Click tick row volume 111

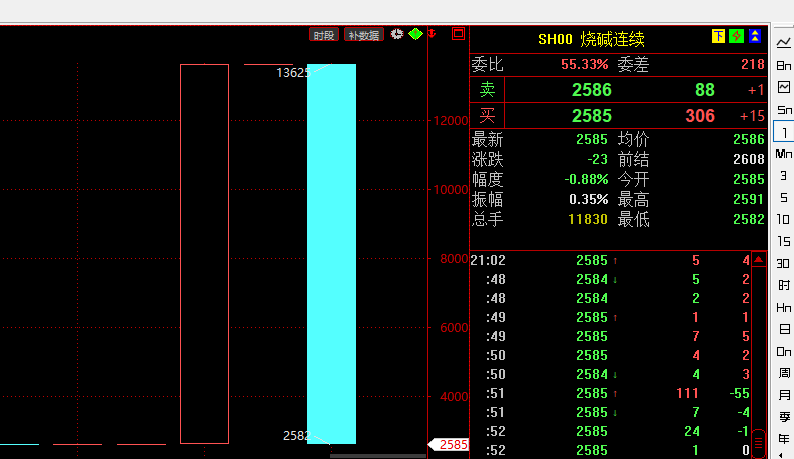687,394
